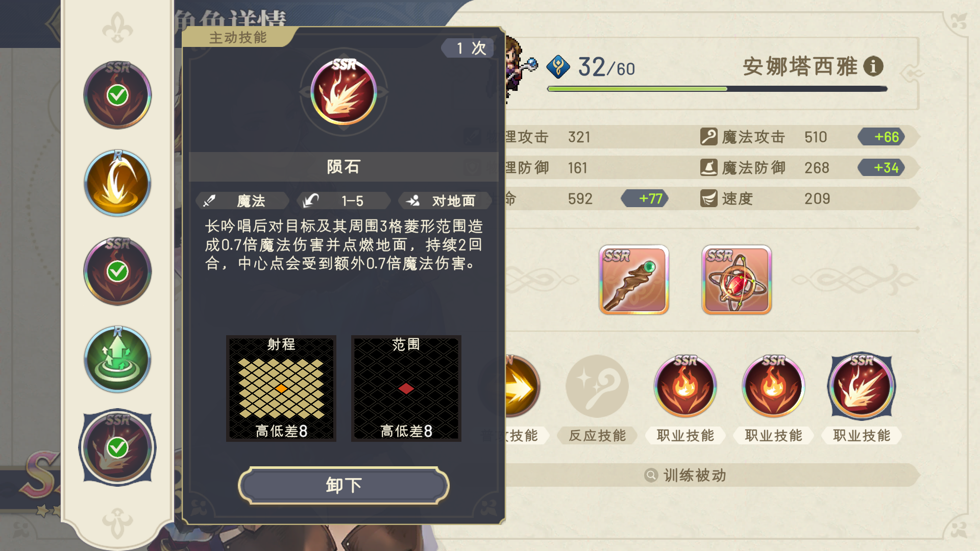Open the character info icon beside 安娜塔西雅
This screenshot has height=551, width=980.
tap(873, 66)
